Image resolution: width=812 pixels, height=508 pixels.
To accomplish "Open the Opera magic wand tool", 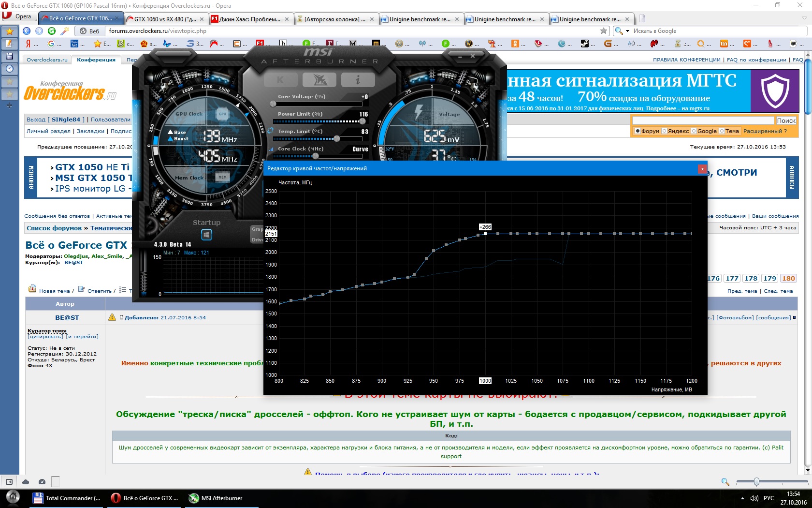I will click(x=64, y=31).
